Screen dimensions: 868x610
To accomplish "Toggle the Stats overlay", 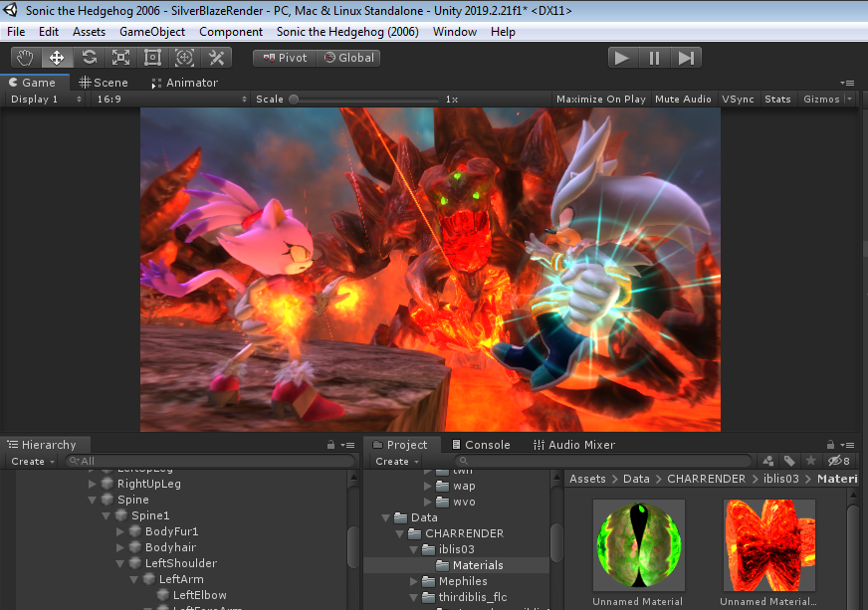I will point(777,100).
